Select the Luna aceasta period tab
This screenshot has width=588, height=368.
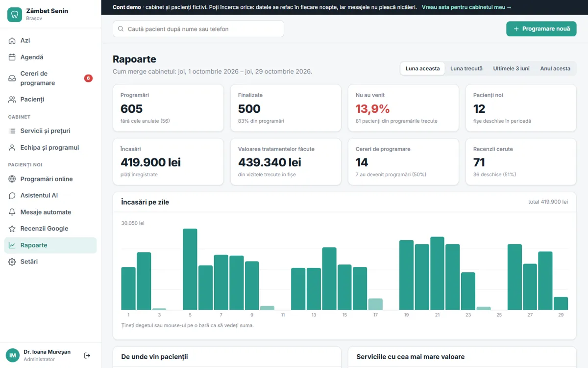(422, 69)
